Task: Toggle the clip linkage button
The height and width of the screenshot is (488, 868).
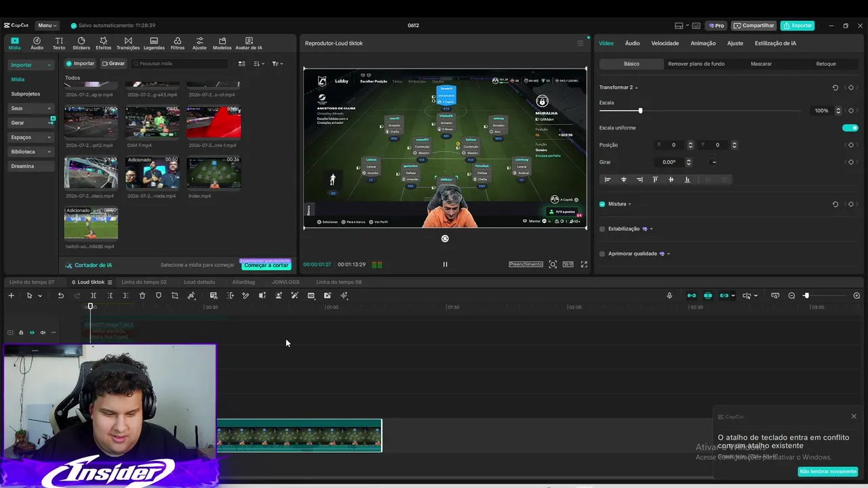Action: coord(724,296)
